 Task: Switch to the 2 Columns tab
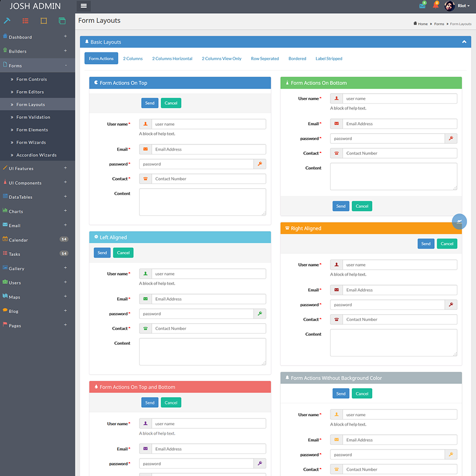pos(133,59)
